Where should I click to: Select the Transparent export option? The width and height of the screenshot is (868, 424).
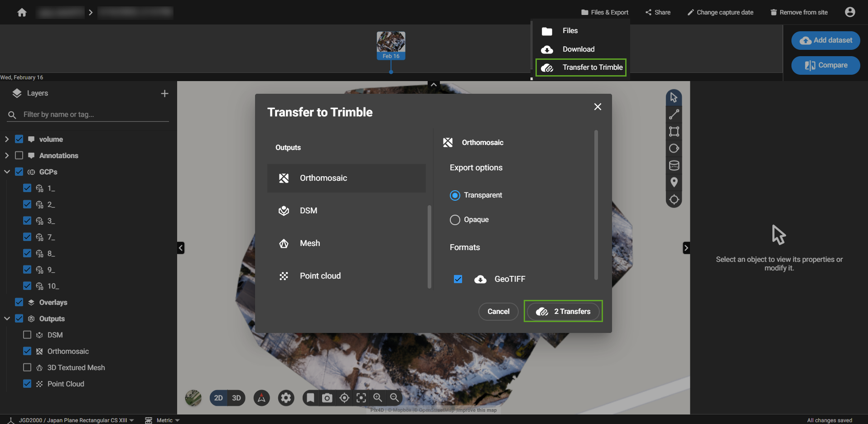(455, 195)
